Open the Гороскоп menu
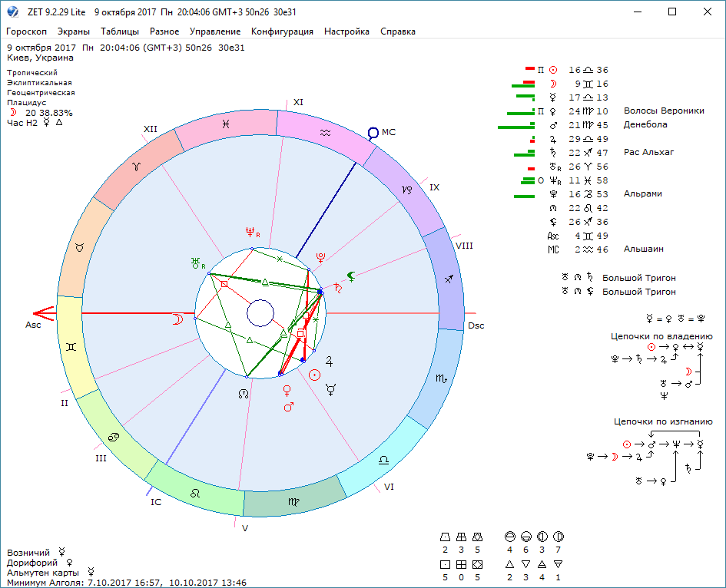The image size is (726, 588). [x=27, y=31]
